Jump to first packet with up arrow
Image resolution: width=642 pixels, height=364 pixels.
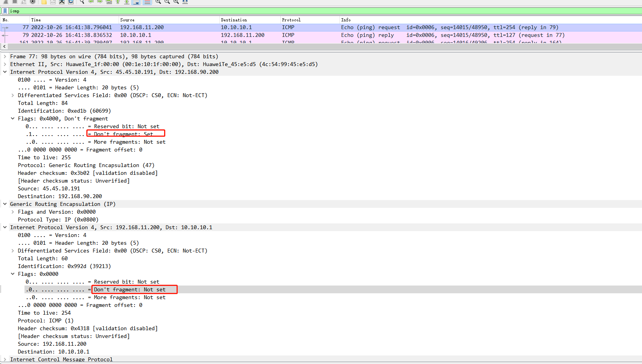pyautogui.click(x=118, y=2)
